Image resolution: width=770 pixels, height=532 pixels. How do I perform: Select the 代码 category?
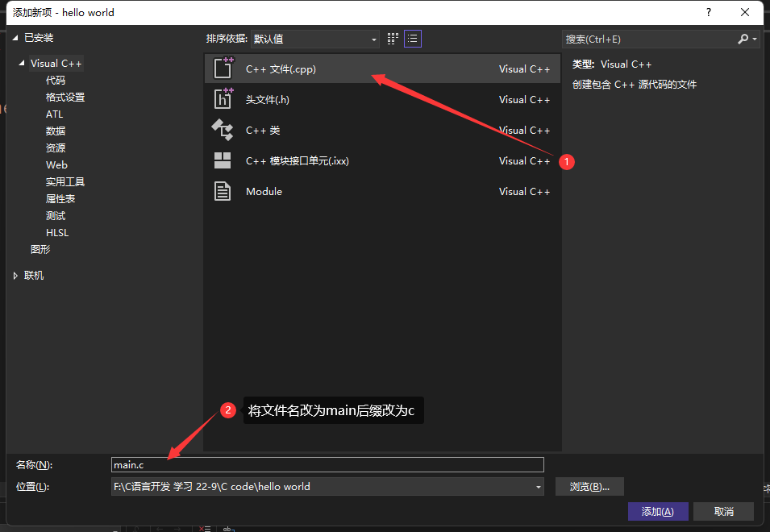click(55, 80)
